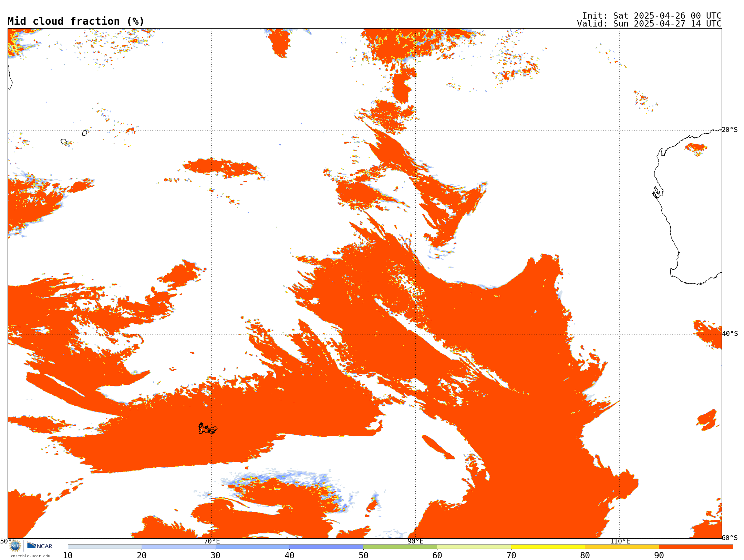The width and height of the screenshot is (744, 560).
Task: Click the 80–90% gold colorbar segment
Action: click(x=622, y=547)
